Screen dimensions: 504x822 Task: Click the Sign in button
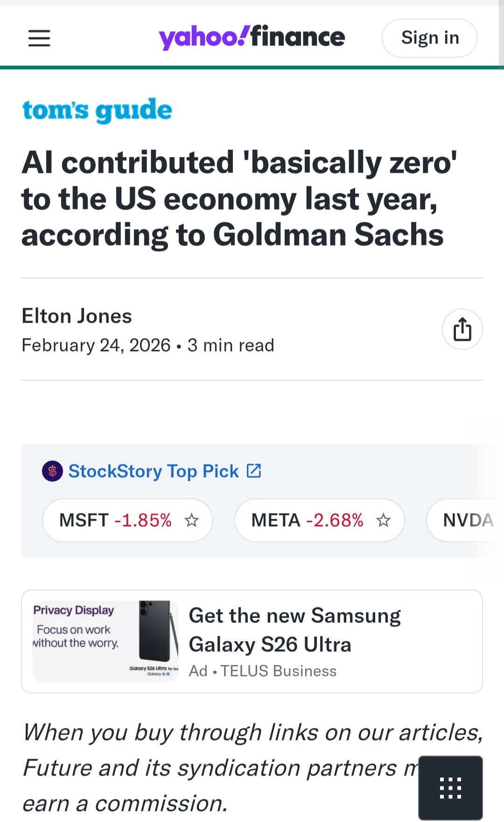430,38
